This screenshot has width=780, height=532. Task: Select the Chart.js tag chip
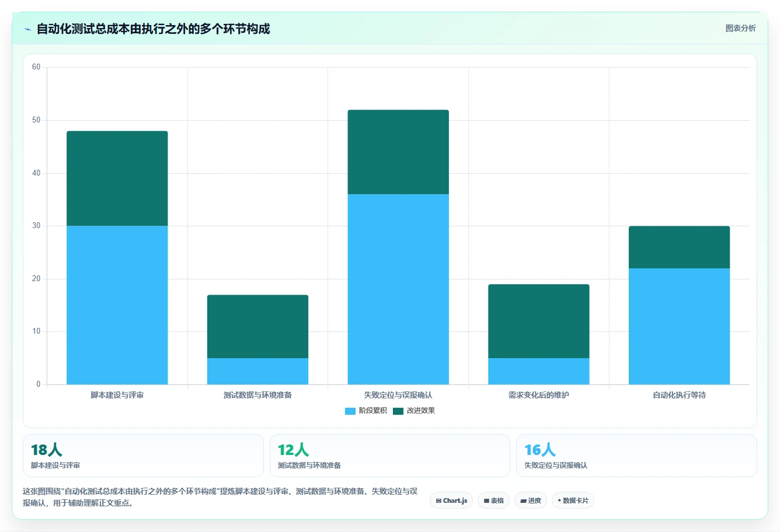point(451,501)
